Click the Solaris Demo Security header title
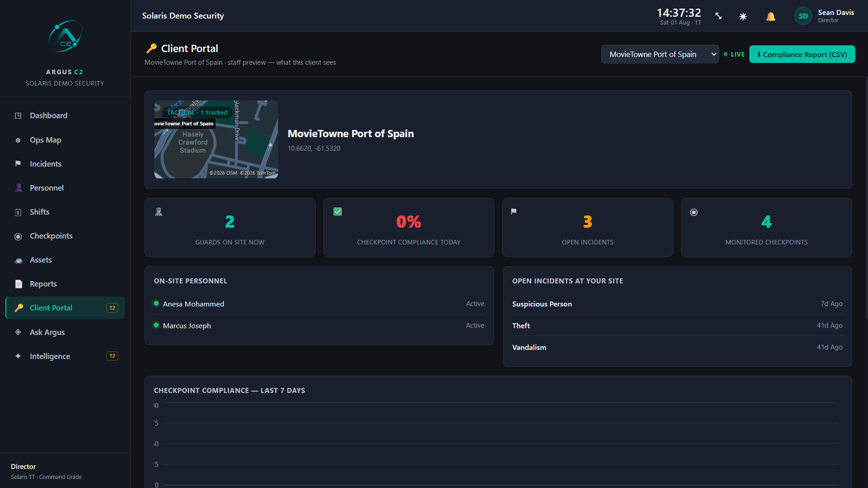868x488 pixels. [183, 16]
